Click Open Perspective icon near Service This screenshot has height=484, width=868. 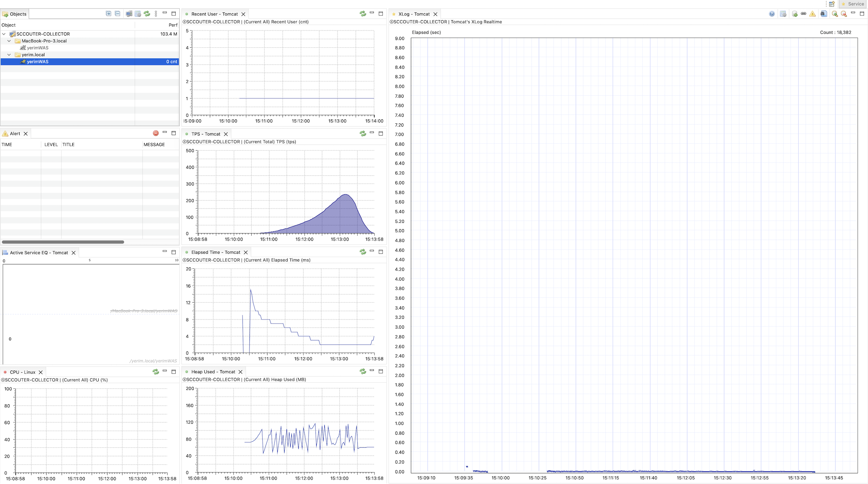pos(832,4)
